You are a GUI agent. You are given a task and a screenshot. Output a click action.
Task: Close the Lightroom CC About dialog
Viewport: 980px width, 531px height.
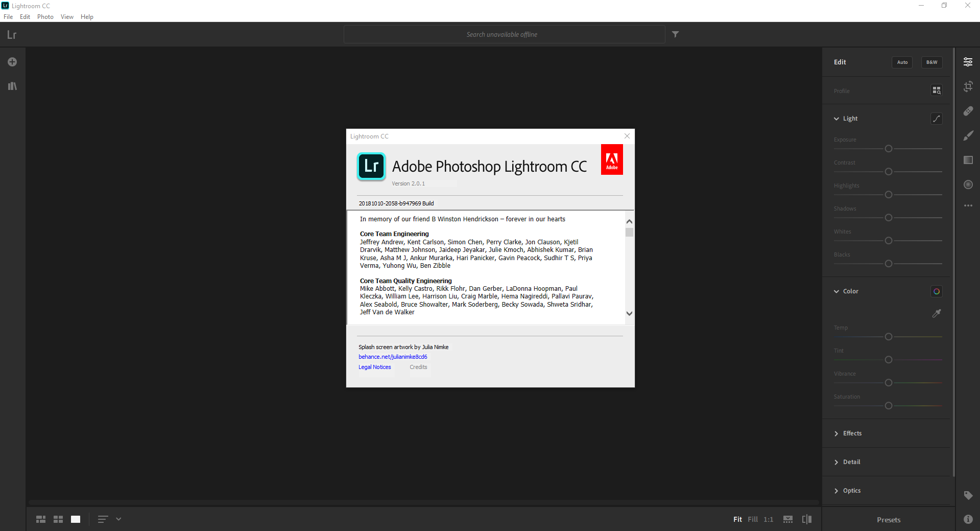[627, 136]
